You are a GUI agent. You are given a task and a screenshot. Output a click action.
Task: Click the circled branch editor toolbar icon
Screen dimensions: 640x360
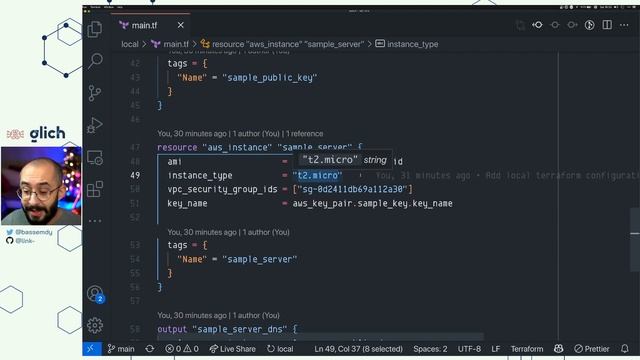[589, 25]
